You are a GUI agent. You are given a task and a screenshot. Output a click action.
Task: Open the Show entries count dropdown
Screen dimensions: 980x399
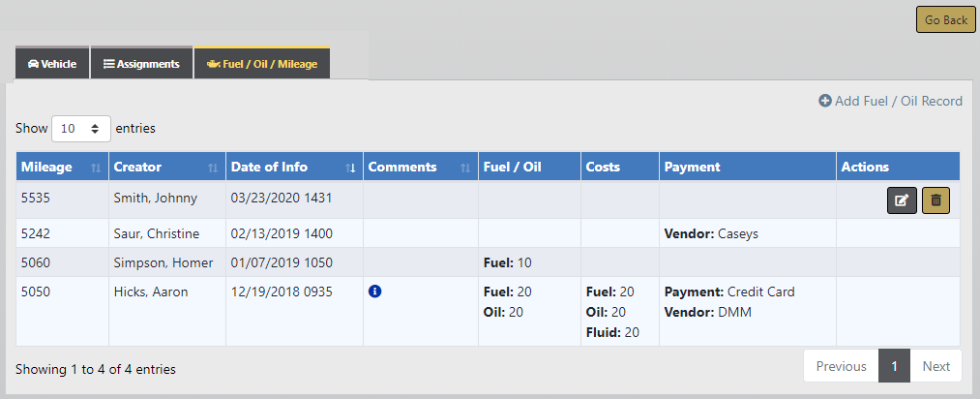click(80, 128)
